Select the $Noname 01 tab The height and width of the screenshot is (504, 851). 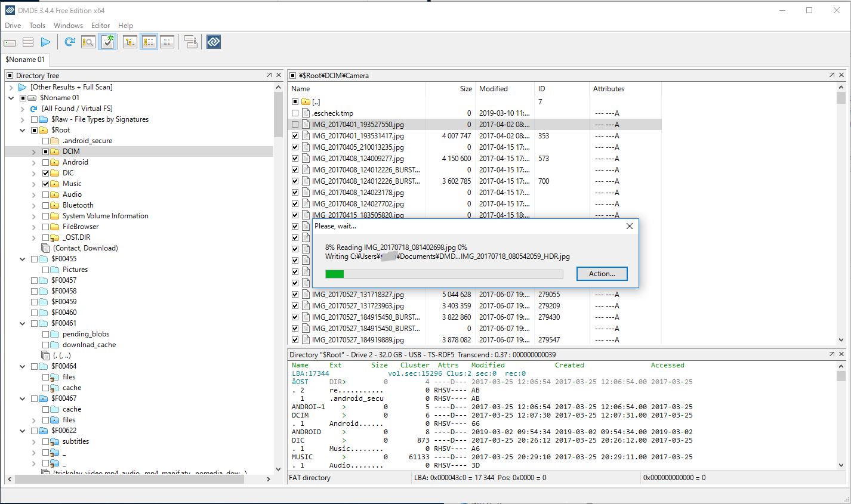click(x=25, y=60)
